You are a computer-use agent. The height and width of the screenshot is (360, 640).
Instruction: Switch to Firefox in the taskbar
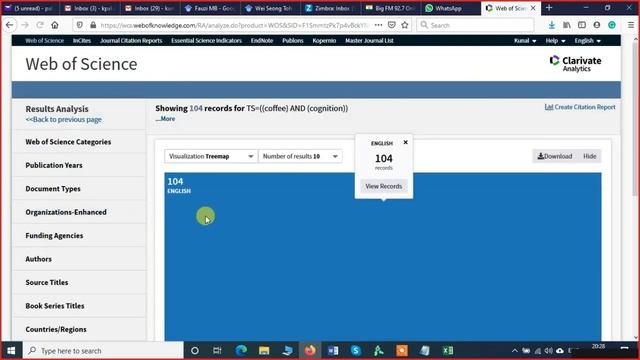(x=310, y=350)
